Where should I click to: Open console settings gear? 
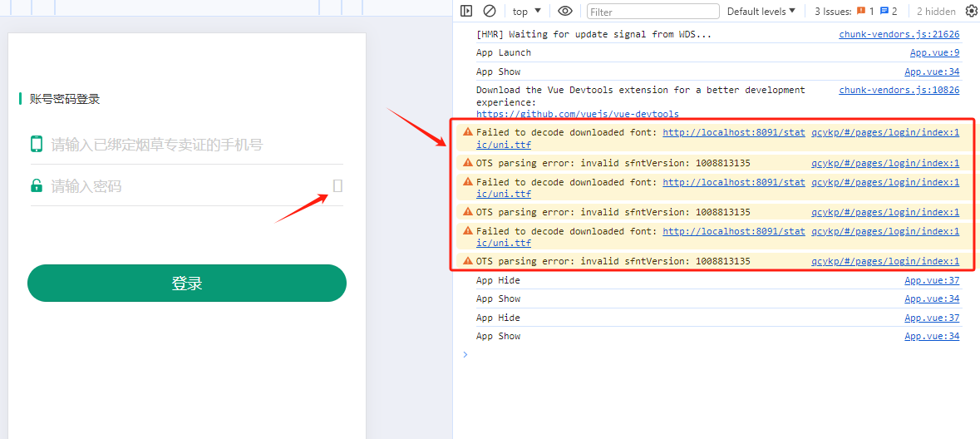[971, 11]
